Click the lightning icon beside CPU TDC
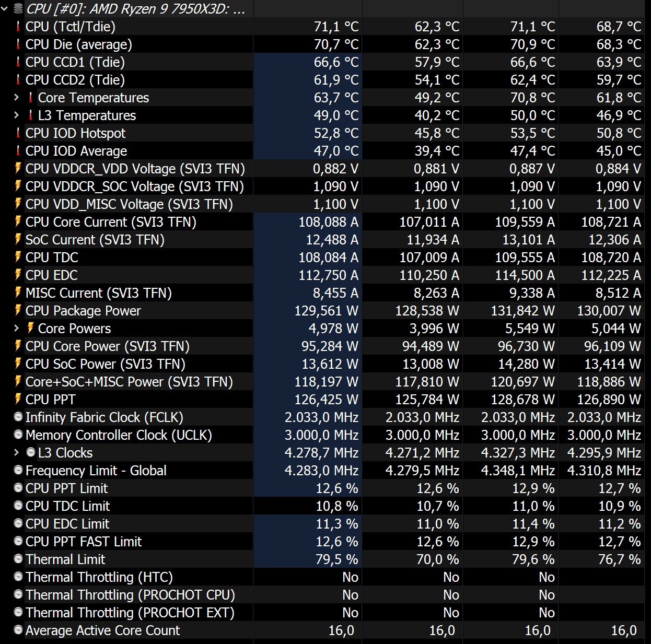The height and width of the screenshot is (644, 651). [x=18, y=256]
